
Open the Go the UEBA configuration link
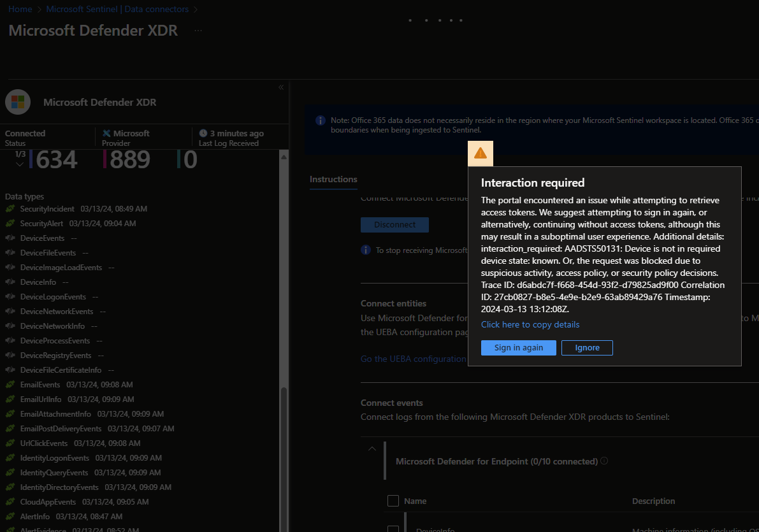point(414,359)
